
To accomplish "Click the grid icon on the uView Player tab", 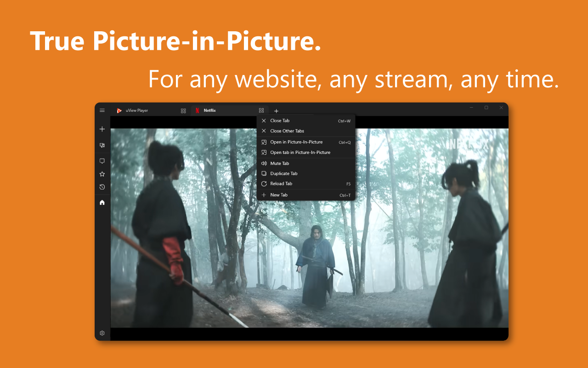I will [183, 110].
